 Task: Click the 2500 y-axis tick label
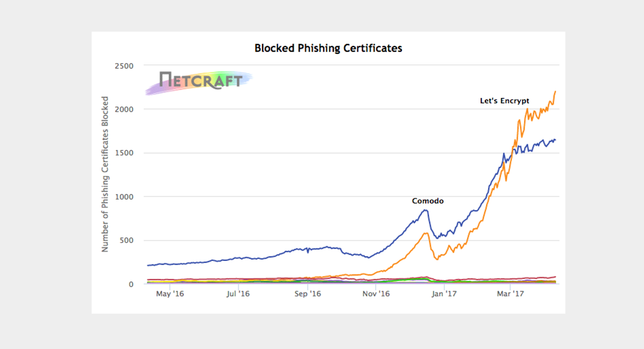tap(124, 65)
